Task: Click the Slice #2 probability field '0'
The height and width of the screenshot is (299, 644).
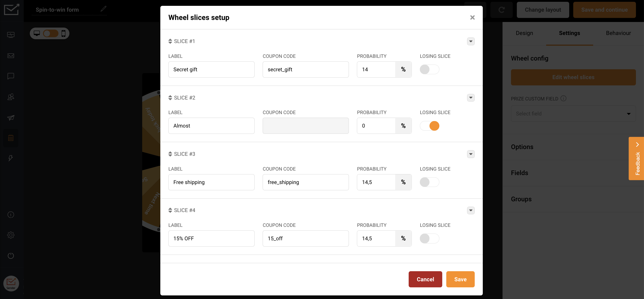Action: tap(376, 126)
